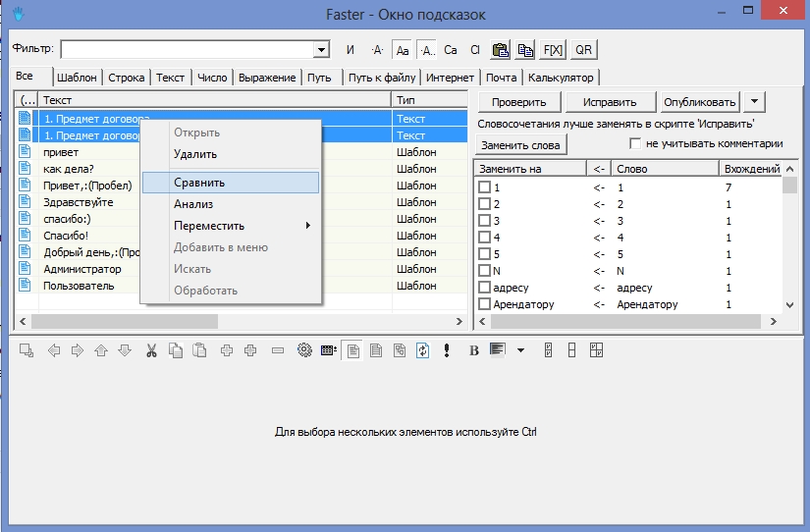The width and height of the screenshot is (810, 532).
Task: Toggle the 'не учитывать комментарии' checkbox
Action: point(635,143)
